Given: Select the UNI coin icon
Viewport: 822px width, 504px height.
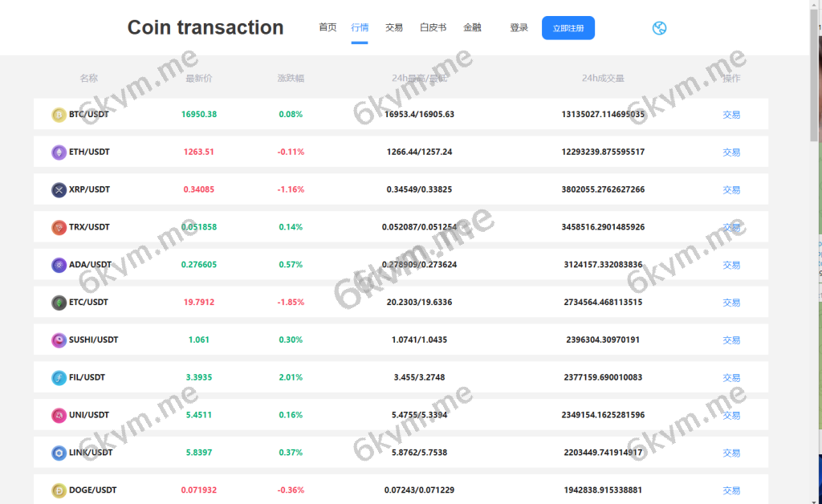Looking at the screenshot, I should [x=58, y=415].
